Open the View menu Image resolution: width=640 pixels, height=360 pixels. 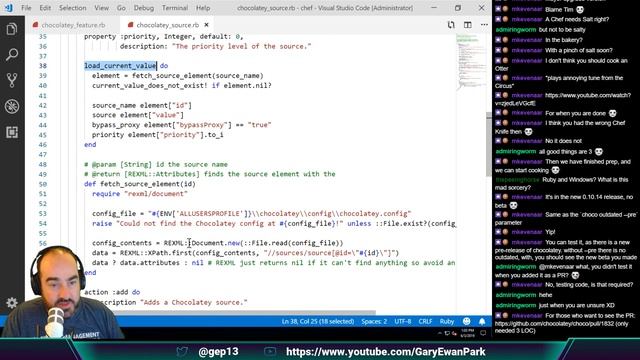(x=102, y=8)
